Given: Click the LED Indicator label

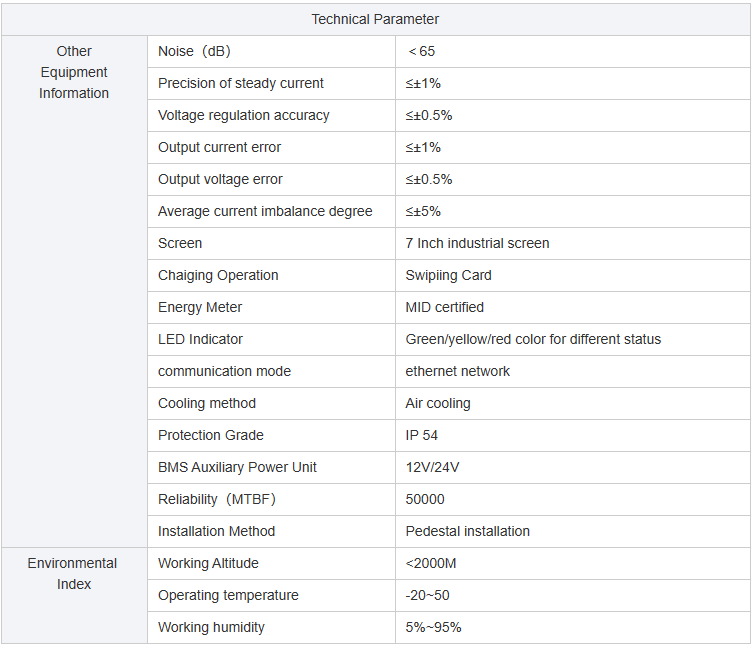Looking at the screenshot, I should (x=200, y=339).
